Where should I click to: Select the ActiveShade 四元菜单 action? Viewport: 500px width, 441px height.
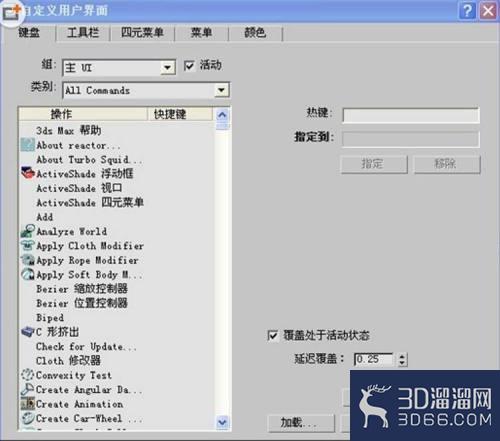coord(90,202)
